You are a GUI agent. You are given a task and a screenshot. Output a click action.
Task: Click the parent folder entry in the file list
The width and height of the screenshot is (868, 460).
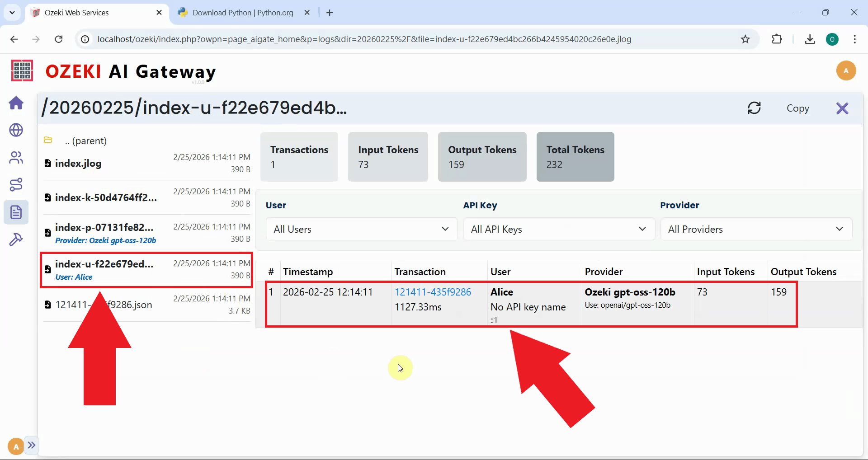pyautogui.click(x=86, y=141)
